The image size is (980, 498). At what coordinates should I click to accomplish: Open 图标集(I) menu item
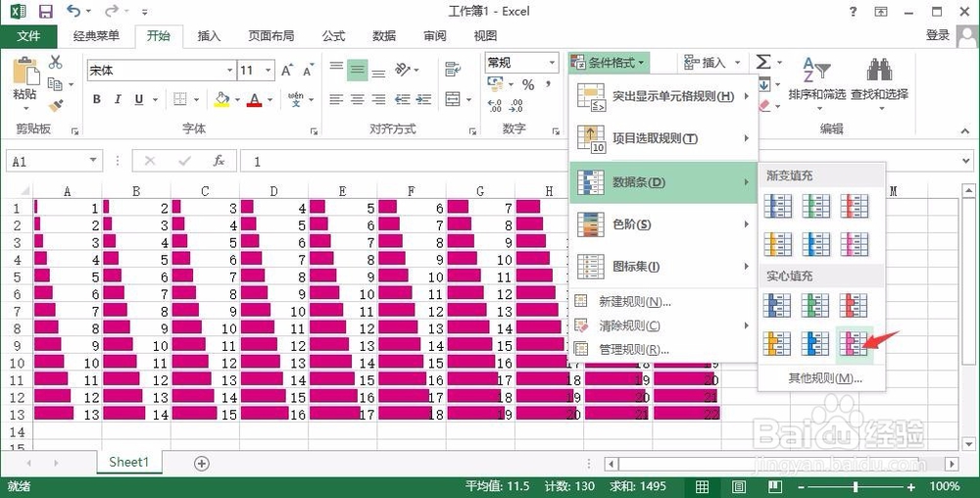click(663, 267)
